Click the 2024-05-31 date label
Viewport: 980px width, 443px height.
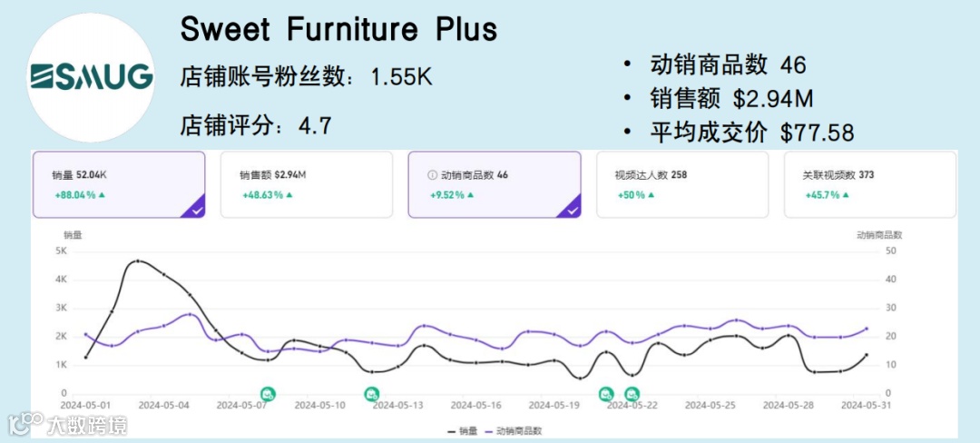pos(865,404)
